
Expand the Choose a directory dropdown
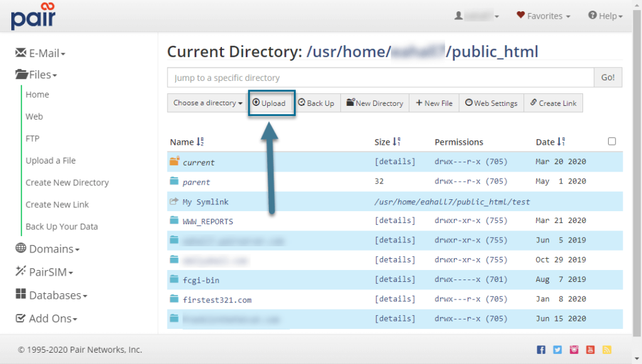click(208, 103)
